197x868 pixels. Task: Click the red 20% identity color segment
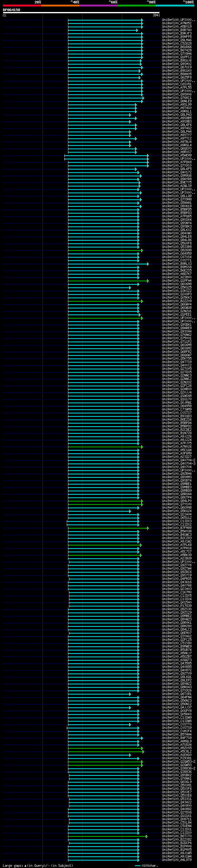tap(22, 6)
